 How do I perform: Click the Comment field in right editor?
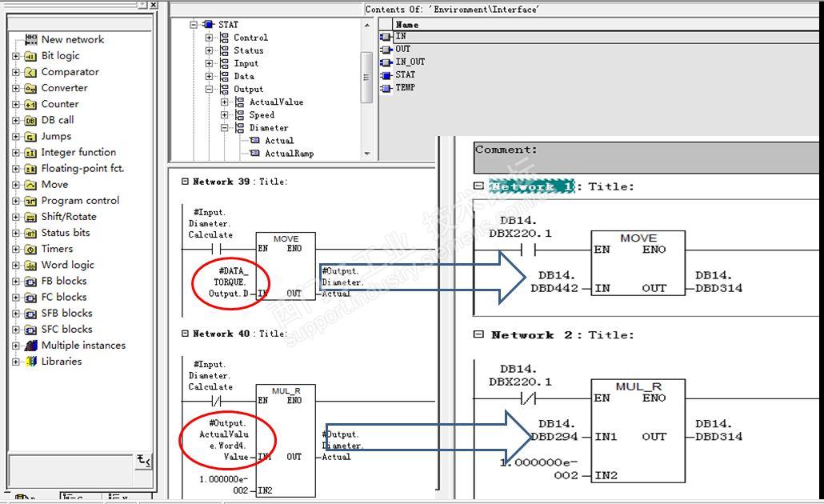pyautogui.click(x=646, y=157)
